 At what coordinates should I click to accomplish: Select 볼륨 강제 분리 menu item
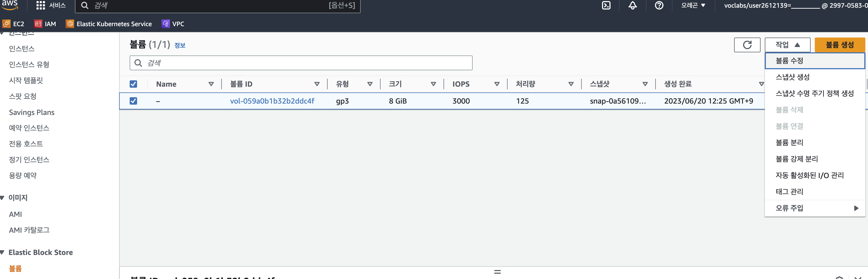coord(815,159)
